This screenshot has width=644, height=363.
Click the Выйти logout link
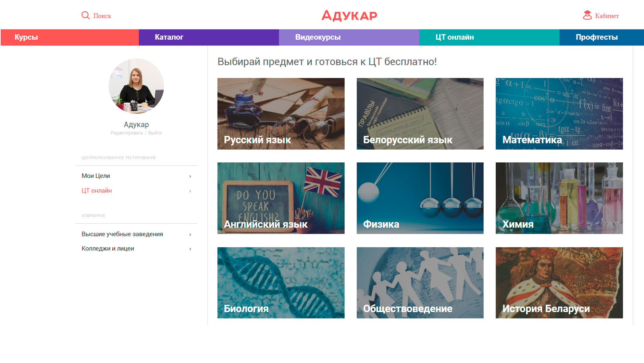click(x=155, y=133)
